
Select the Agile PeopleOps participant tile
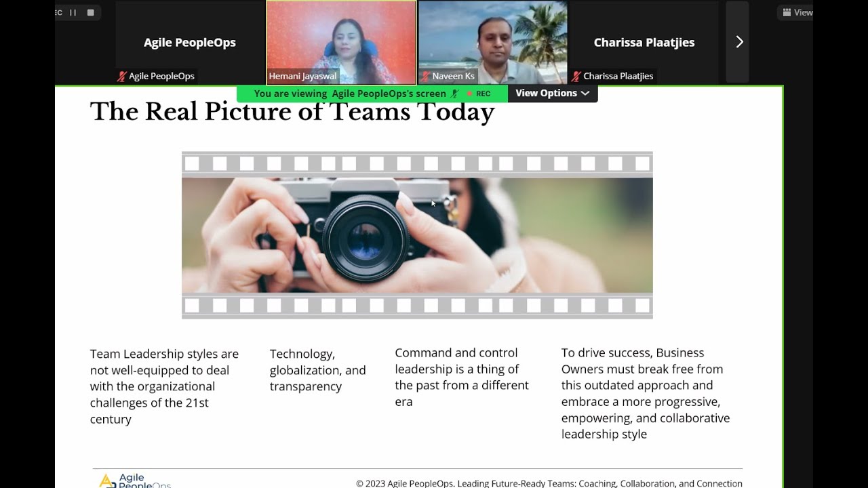point(190,42)
